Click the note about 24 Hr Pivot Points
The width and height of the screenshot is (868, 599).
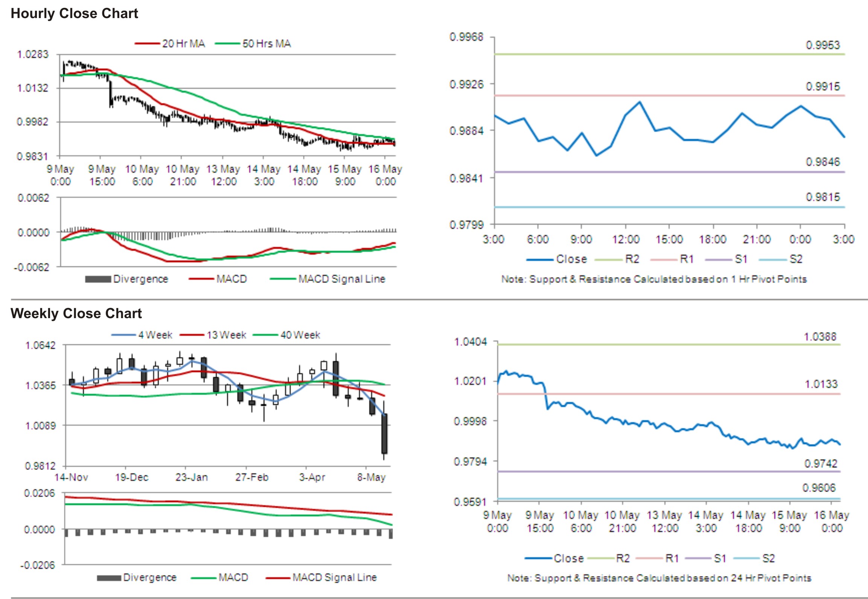pyautogui.click(x=659, y=578)
